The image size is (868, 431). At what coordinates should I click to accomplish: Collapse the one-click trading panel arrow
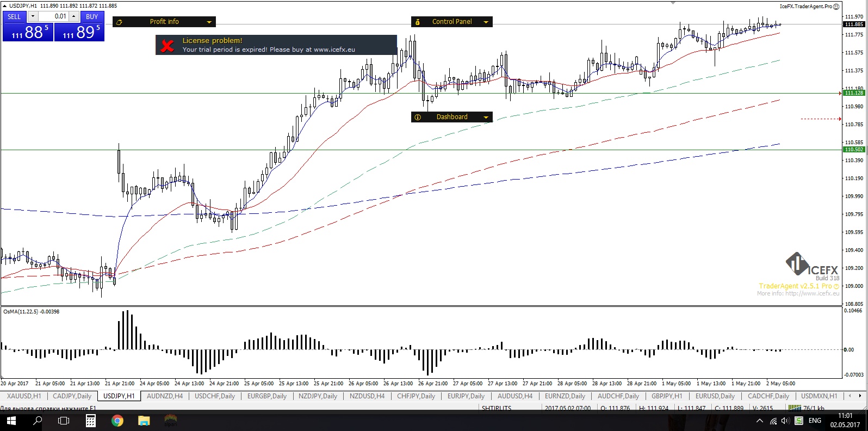pos(4,5)
